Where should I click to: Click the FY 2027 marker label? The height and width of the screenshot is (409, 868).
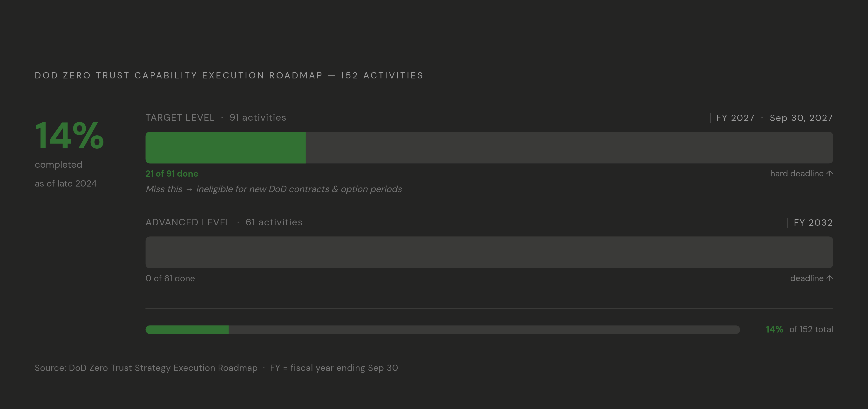pyautogui.click(x=735, y=118)
